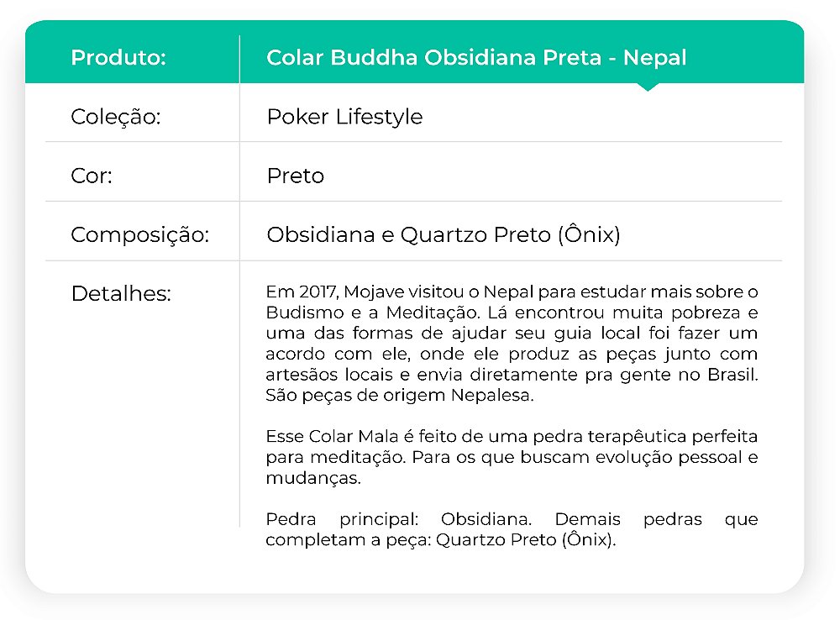Image resolution: width=840 pixels, height=620 pixels.
Task: Click the sentence "São peças de origem Nepalesa."
Action: pyautogui.click(x=399, y=396)
